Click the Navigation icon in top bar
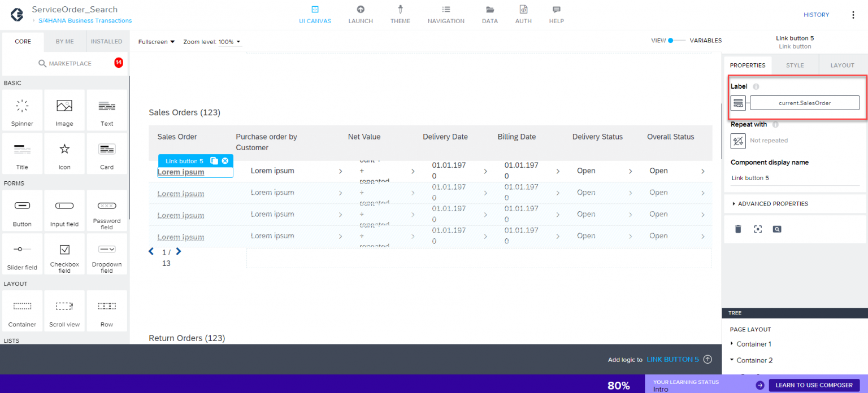868x393 pixels. coord(446,14)
